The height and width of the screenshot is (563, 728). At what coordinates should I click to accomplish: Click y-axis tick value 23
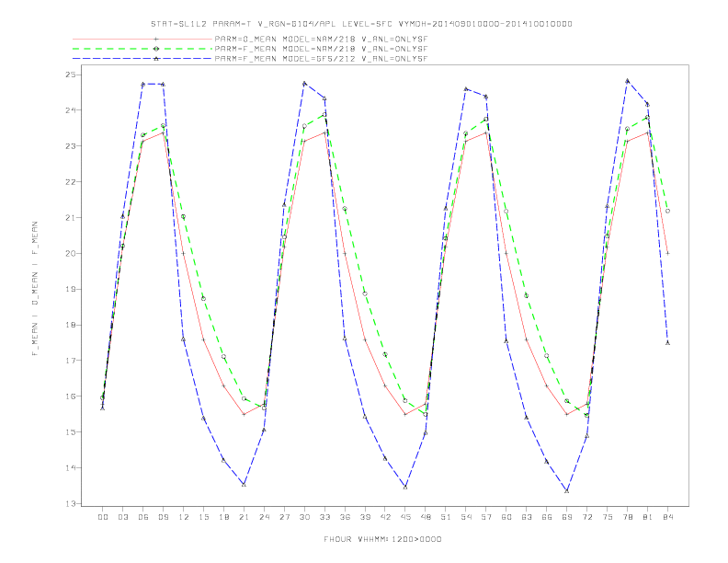click(72, 146)
